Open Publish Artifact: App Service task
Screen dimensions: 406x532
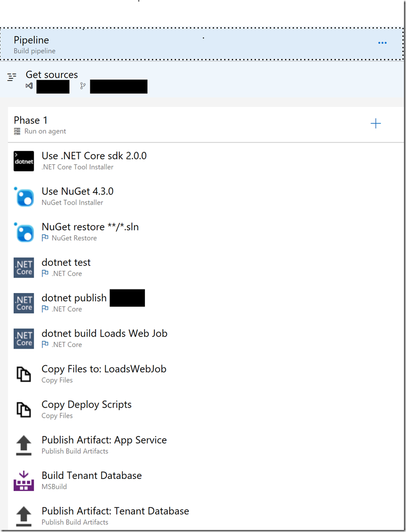point(104,440)
